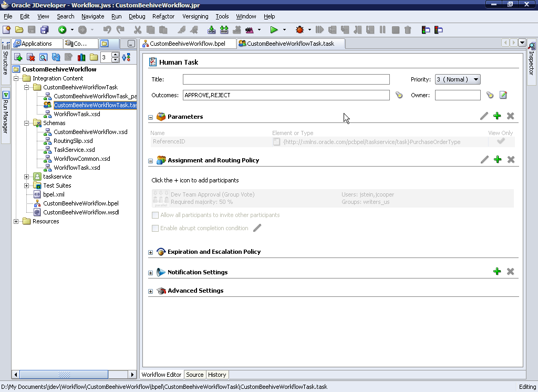Edit assignment and routing policy with pencil

point(484,160)
